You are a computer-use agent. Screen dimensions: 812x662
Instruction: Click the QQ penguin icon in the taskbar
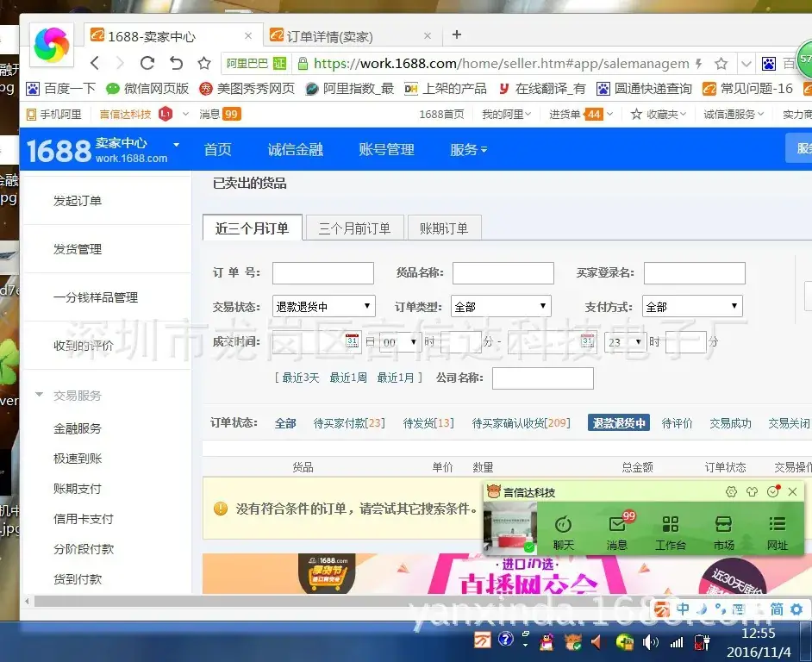pyautogui.click(x=546, y=643)
